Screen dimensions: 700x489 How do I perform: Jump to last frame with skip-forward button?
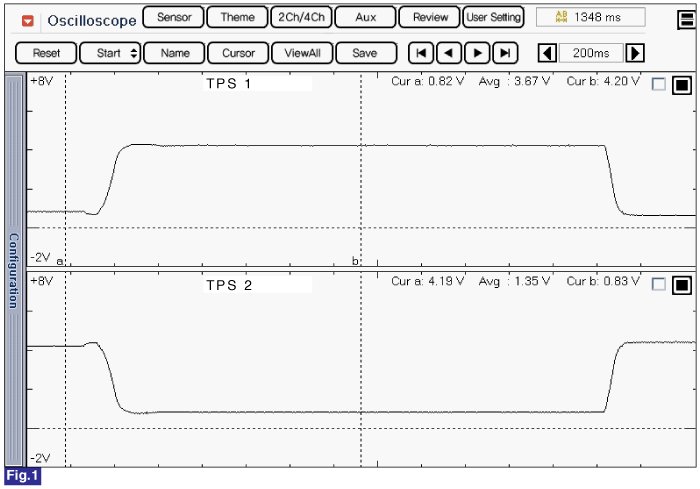tap(507, 53)
